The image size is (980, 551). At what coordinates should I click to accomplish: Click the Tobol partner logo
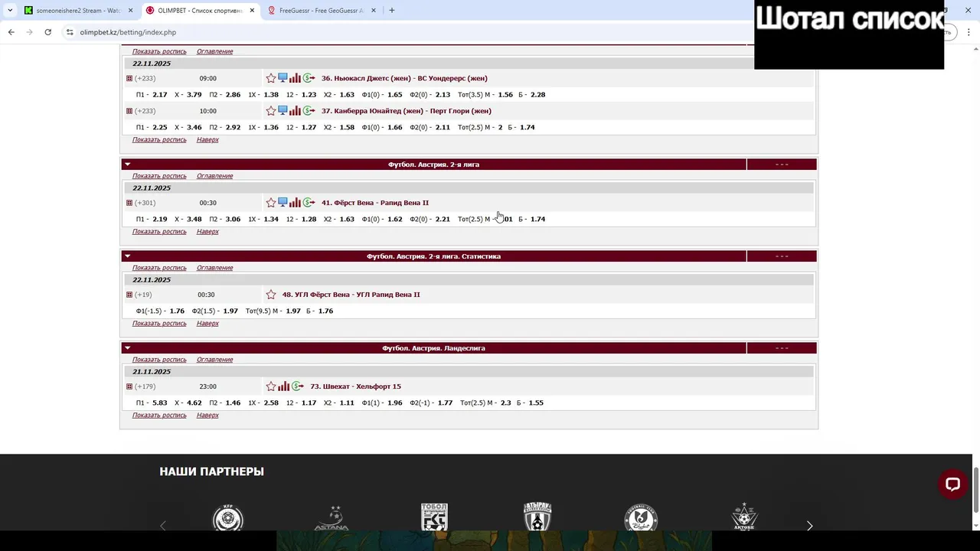coord(434,517)
